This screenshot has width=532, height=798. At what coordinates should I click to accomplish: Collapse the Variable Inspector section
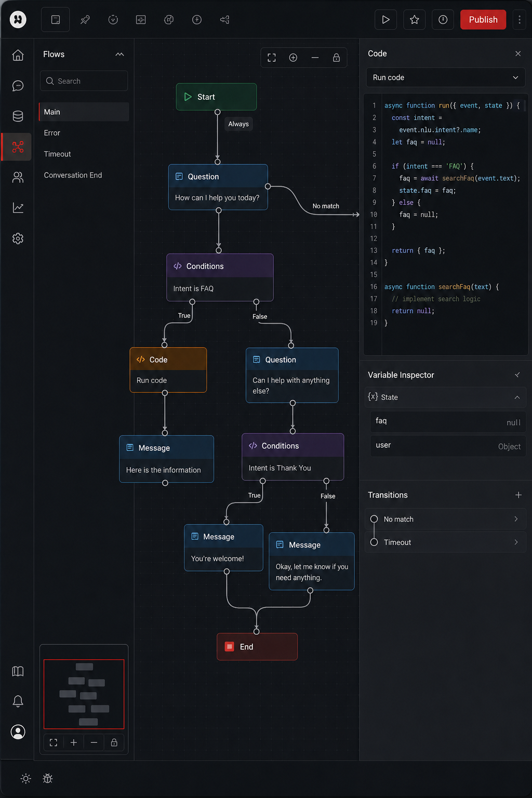coord(517,375)
